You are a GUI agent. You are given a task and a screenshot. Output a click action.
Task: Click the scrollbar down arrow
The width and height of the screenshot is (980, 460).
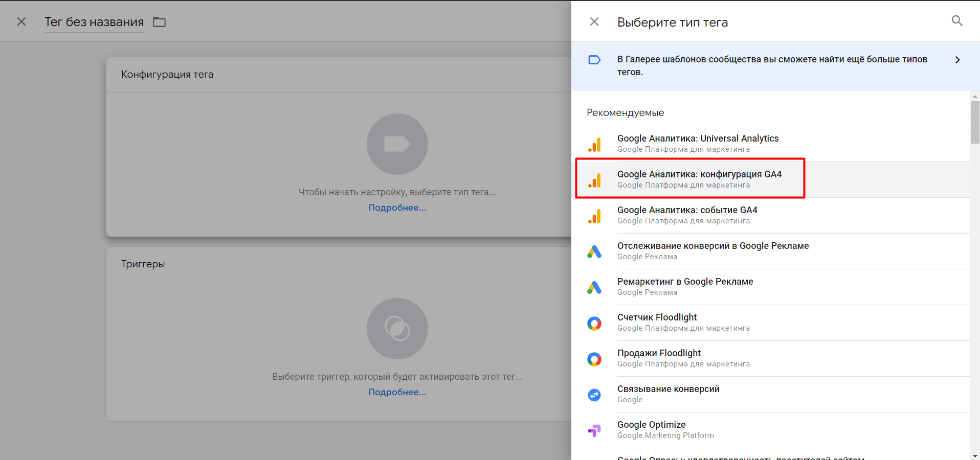[975, 456]
